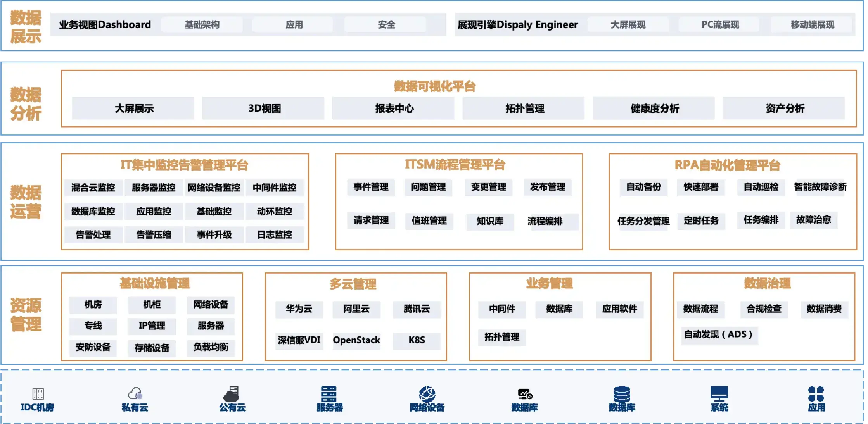Select 混合云监控 in the monitoring platform
The image size is (868, 424).
[93, 188]
